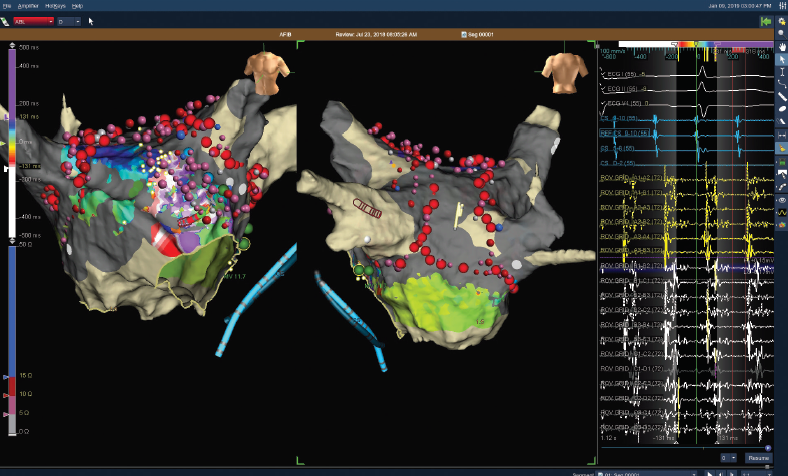Click the Seg 00001 segment label
This screenshot has width=788, height=476.
[480, 35]
